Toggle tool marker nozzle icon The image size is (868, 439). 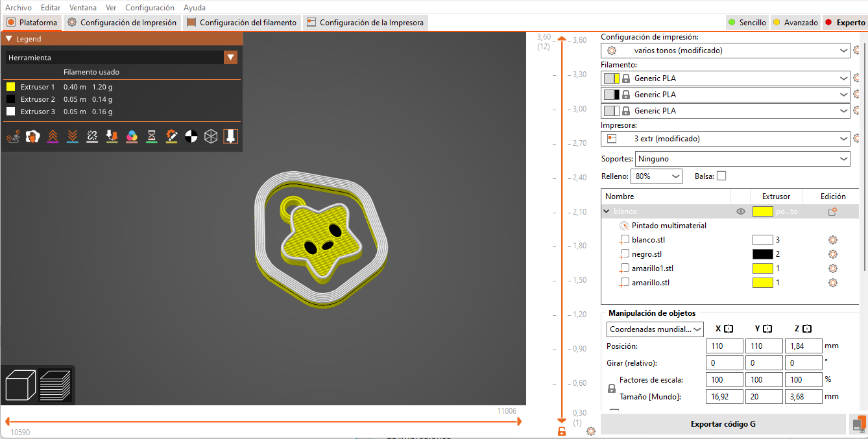click(230, 136)
